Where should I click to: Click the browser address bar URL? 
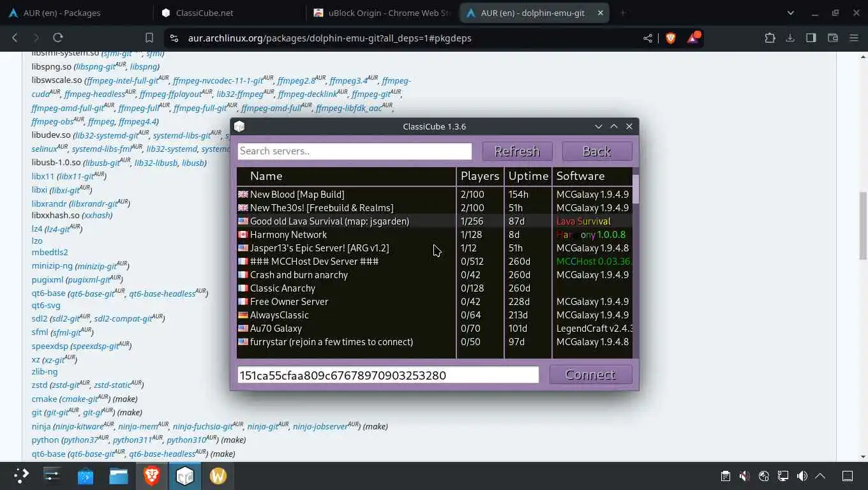329,38
